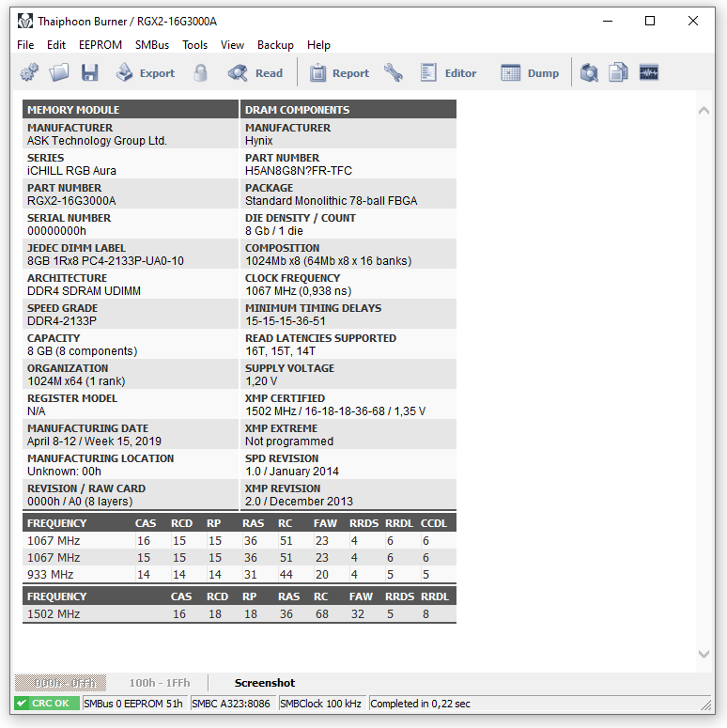
Task: Open a file with the folder icon
Action: (x=59, y=73)
